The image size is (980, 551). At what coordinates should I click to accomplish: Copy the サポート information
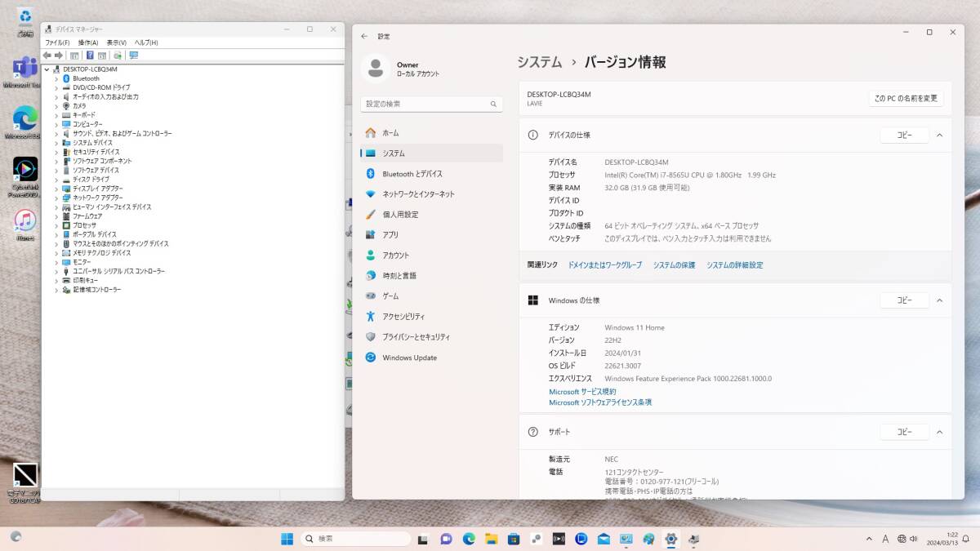pos(904,432)
